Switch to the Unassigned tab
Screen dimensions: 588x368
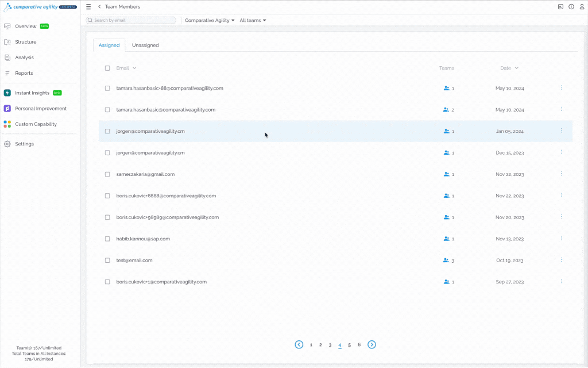coord(145,45)
